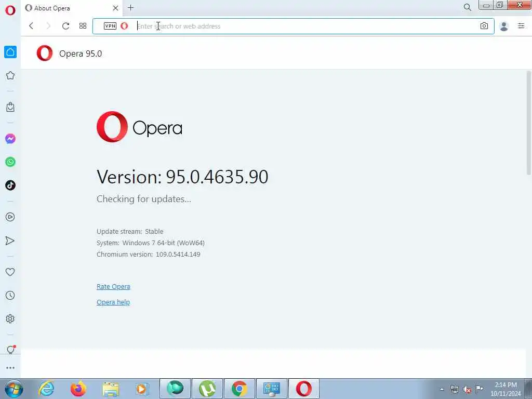
Task: Open History clock icon in sidebar
Action: coord(10,295)
